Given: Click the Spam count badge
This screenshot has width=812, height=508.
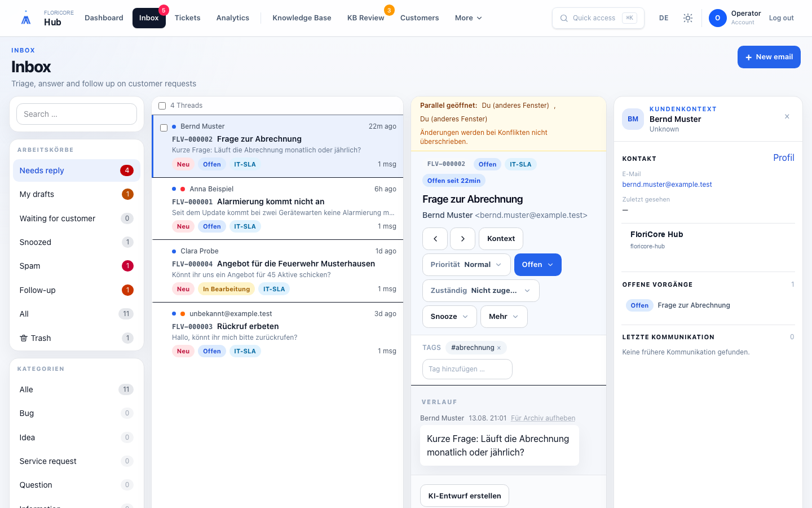Looking at the screenshot, I should point(127,266).
